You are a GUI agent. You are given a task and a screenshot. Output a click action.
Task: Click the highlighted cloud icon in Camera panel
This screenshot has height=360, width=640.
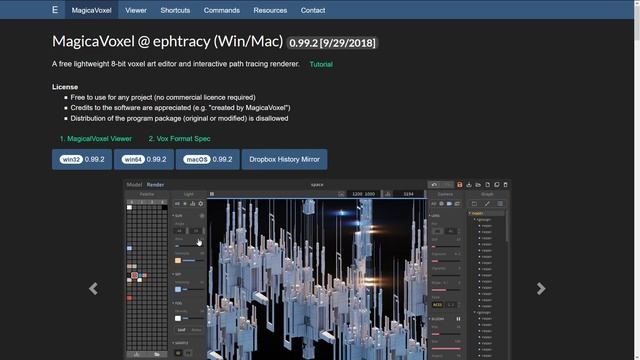click(449, 204)
